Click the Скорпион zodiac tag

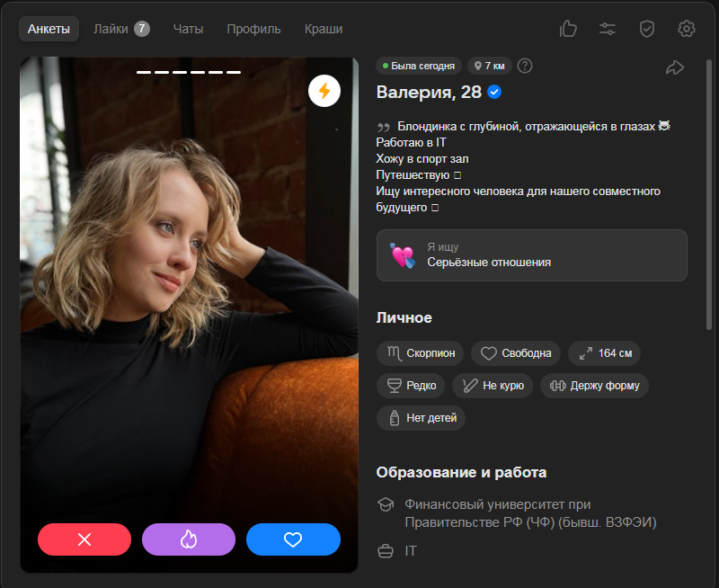pos(421,353)
